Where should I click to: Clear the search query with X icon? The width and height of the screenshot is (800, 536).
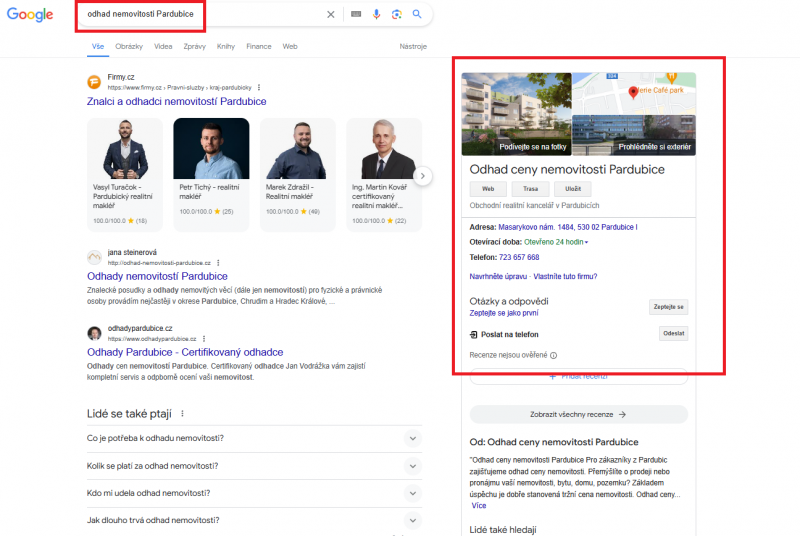(x=331, y=14)
